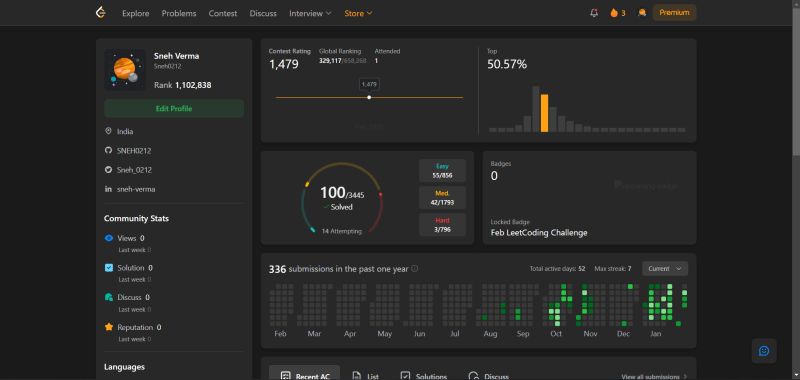The width and height of the screenshot is (800, 380).
Task: Expand the Store dropdown menu
Action: (358, 13)
